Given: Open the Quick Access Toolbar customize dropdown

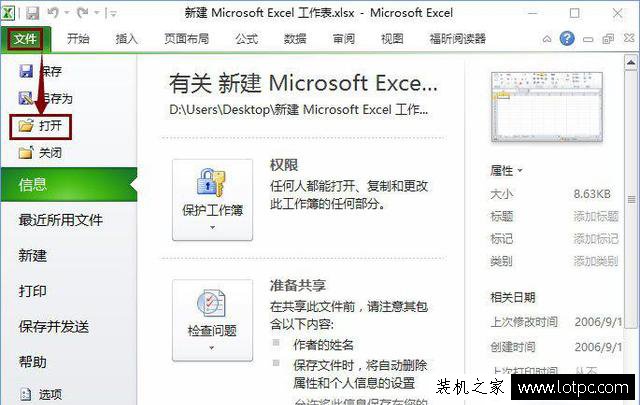Looking at the screenshot, I should (x=113, y=14).
